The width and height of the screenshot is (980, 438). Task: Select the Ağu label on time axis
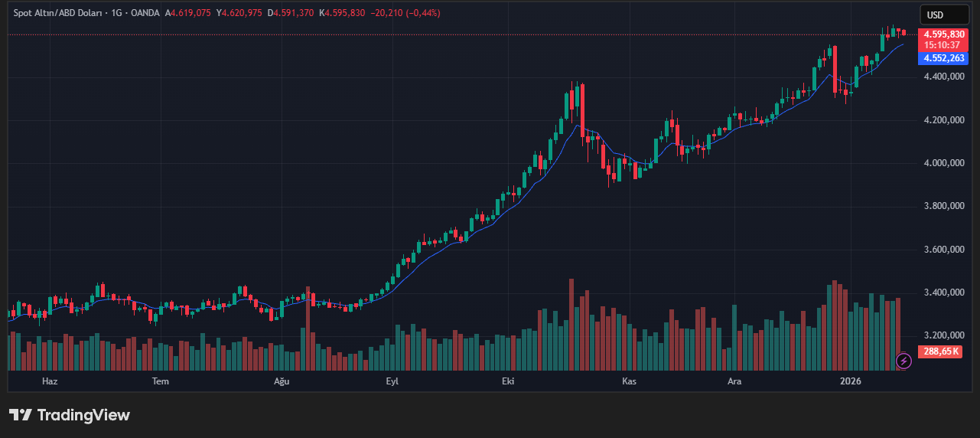click(x=282, y=381)
